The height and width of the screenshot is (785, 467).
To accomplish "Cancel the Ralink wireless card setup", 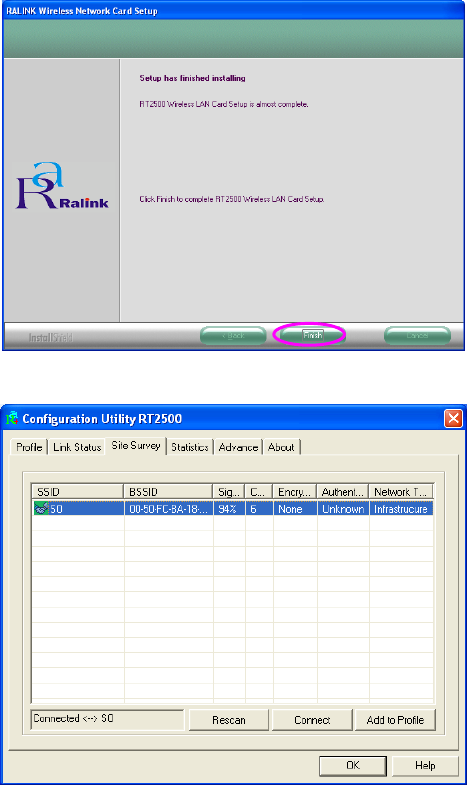I will click(x=417, y=335).
